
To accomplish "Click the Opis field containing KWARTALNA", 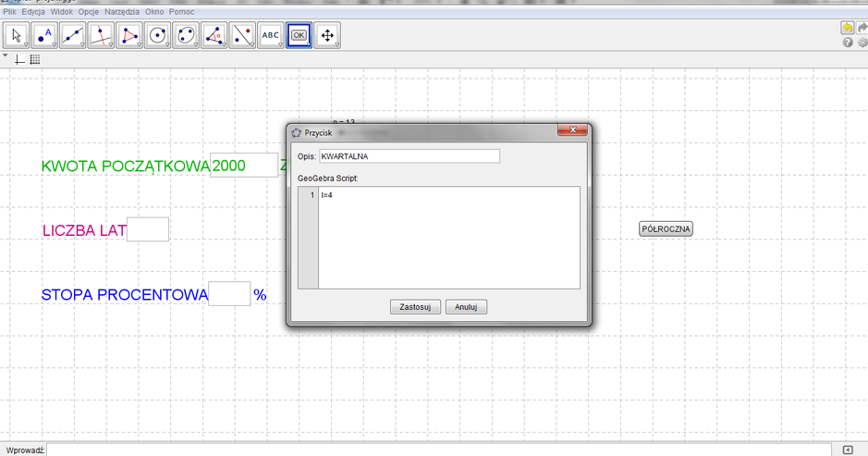I will tap(410, 156).
